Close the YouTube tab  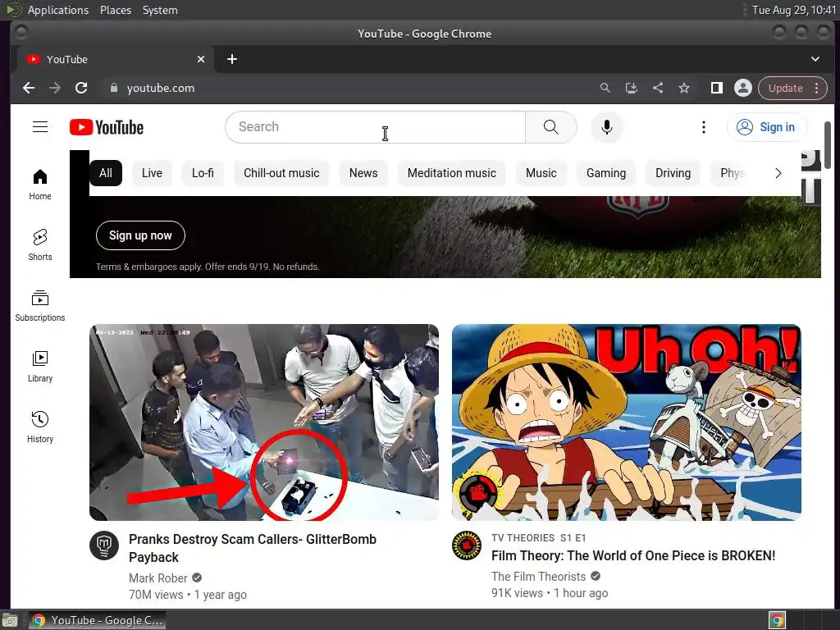[201, 59]
